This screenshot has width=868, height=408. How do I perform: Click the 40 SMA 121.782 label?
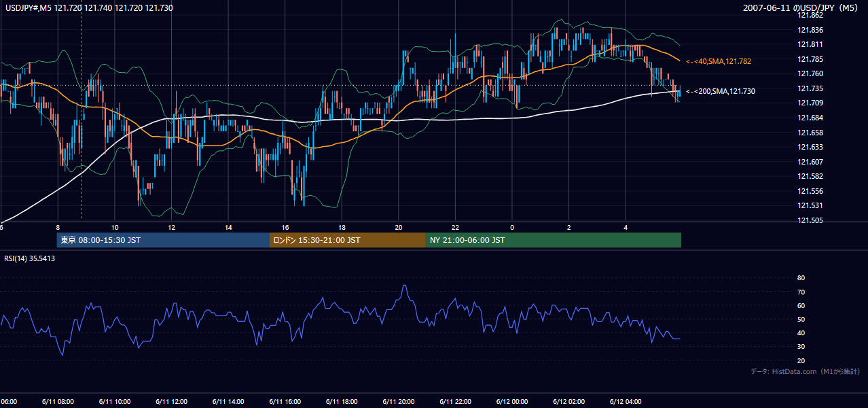coord(719,61)
